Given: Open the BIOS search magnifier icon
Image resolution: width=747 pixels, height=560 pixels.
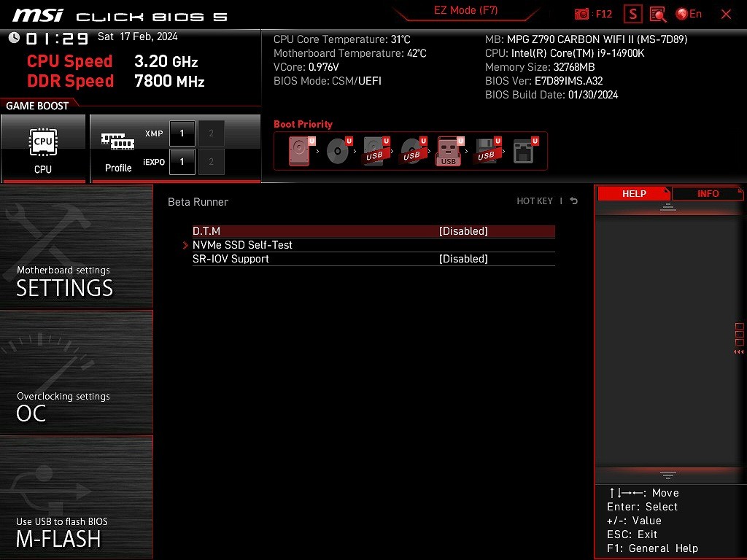Looking at the screenshot, I should click(x=659, y=14).
